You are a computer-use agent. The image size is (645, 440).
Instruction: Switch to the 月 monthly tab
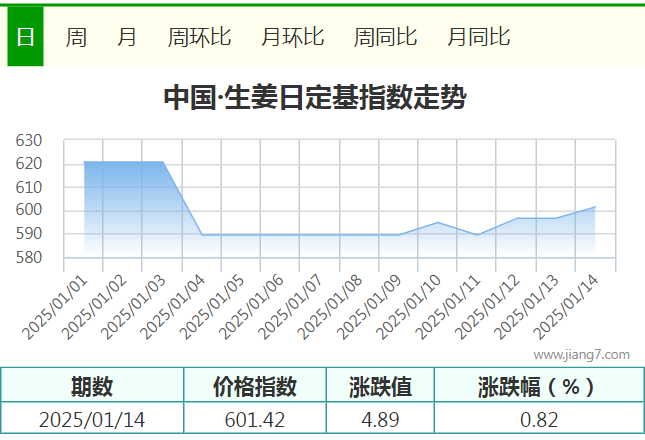(x=127, y=37)
